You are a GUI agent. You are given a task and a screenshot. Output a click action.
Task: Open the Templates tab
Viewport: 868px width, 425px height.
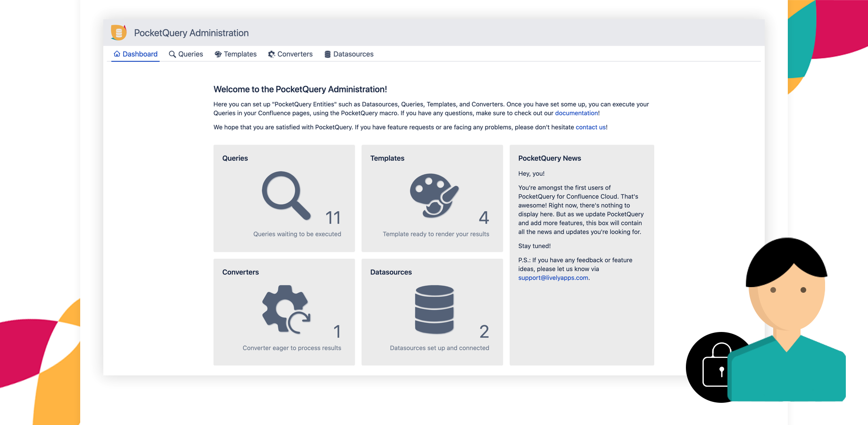[x=235, y=54]
